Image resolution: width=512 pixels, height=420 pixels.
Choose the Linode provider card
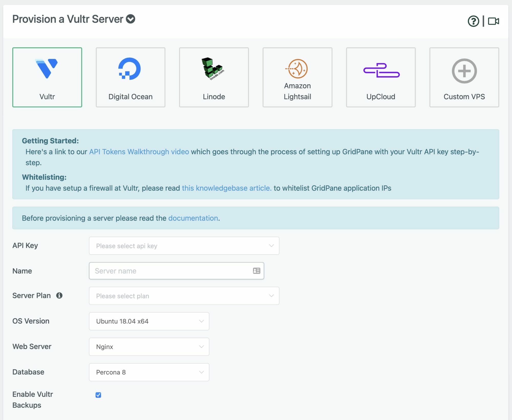214,77
